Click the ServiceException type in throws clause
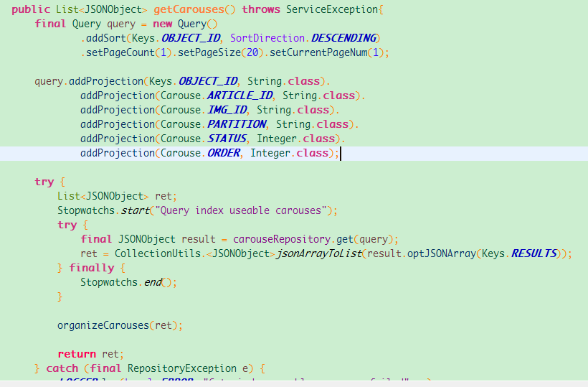The width and height of the screenshot is (588, 387). 332,9
